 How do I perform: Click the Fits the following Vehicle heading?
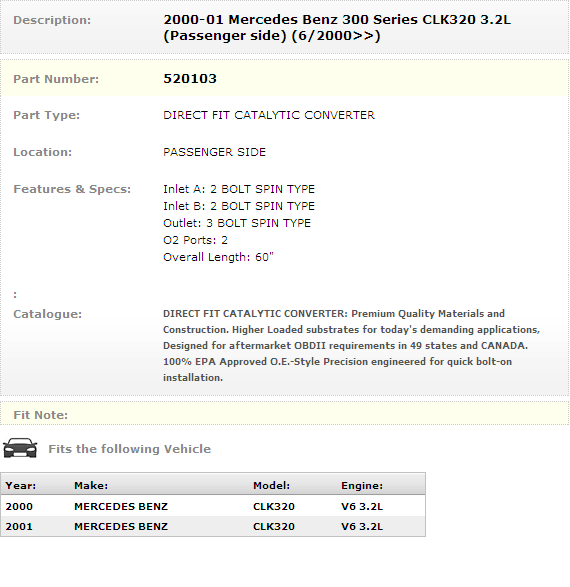click(x=129, y=448)
